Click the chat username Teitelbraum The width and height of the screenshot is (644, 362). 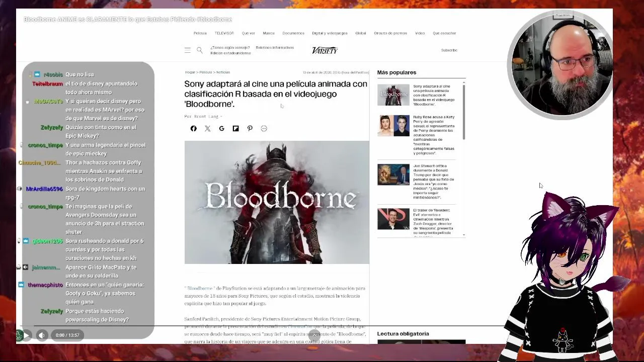tap(48, 84)
